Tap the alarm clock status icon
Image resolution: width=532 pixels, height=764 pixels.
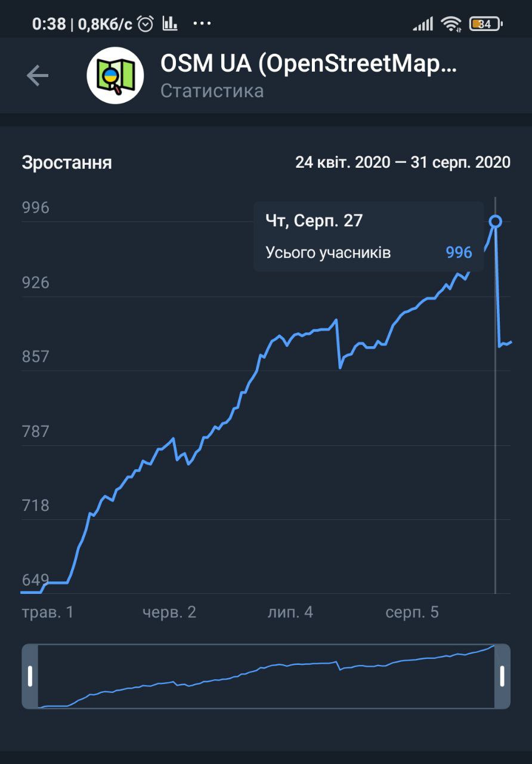[146, 24]
